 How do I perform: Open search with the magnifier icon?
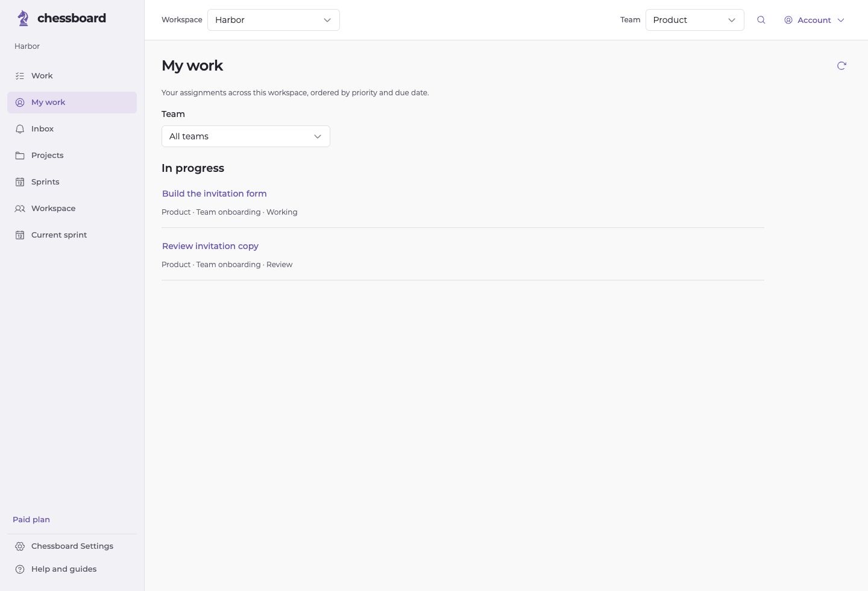[761, 20]
